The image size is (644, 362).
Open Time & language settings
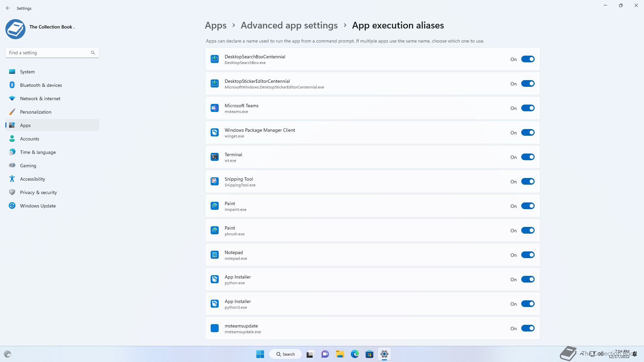52,152
